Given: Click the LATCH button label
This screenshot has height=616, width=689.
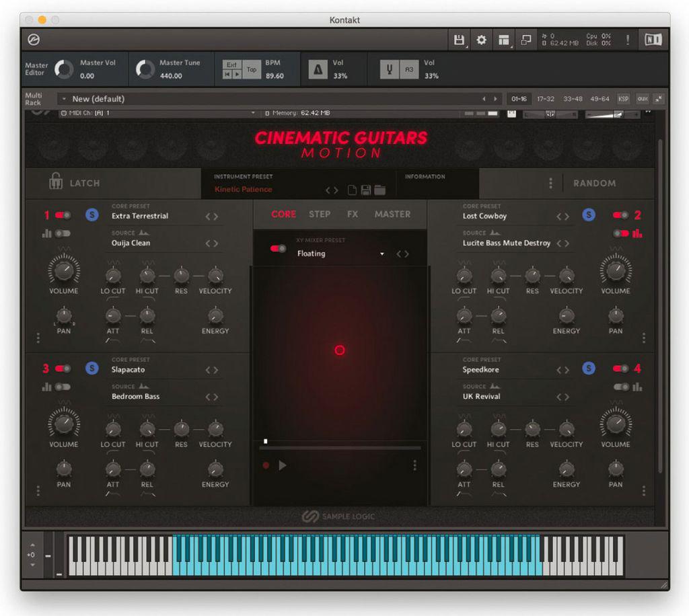Looking at the screenshot, I should pos(85,183).
